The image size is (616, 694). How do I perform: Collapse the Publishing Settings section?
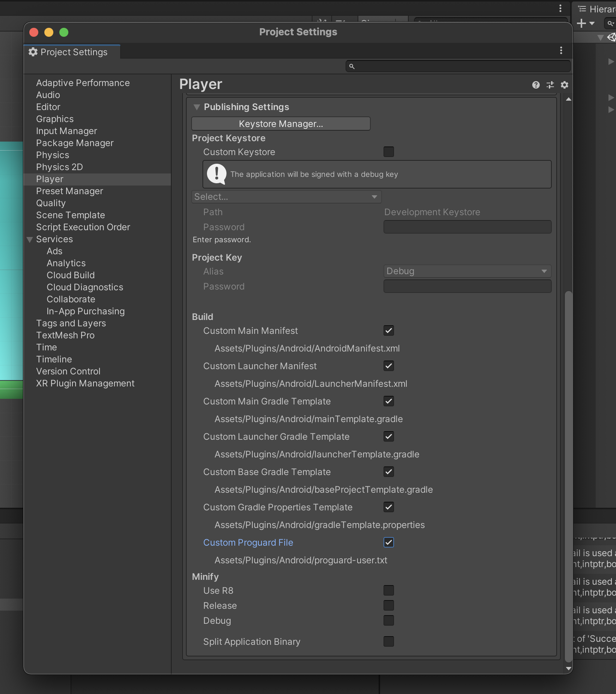[x=197, y=107]
